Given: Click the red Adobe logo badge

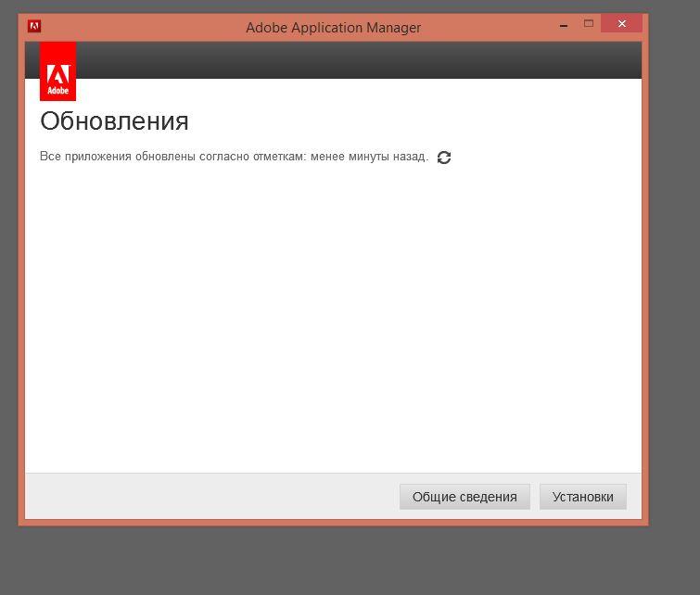Looking at the screenshot, I should (57, 71).
